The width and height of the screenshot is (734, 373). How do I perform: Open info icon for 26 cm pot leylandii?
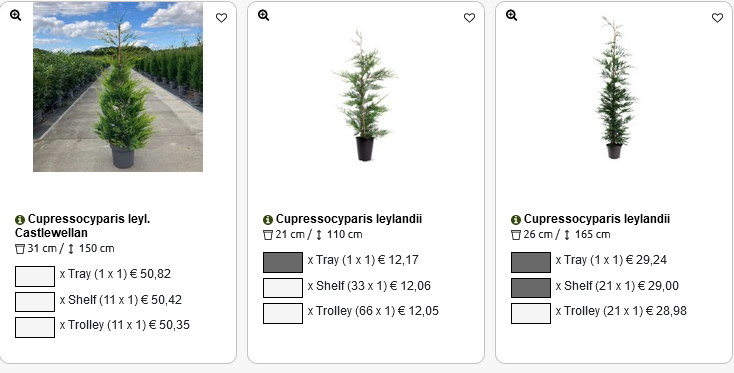pyautogui.click(x=516, y=219)
